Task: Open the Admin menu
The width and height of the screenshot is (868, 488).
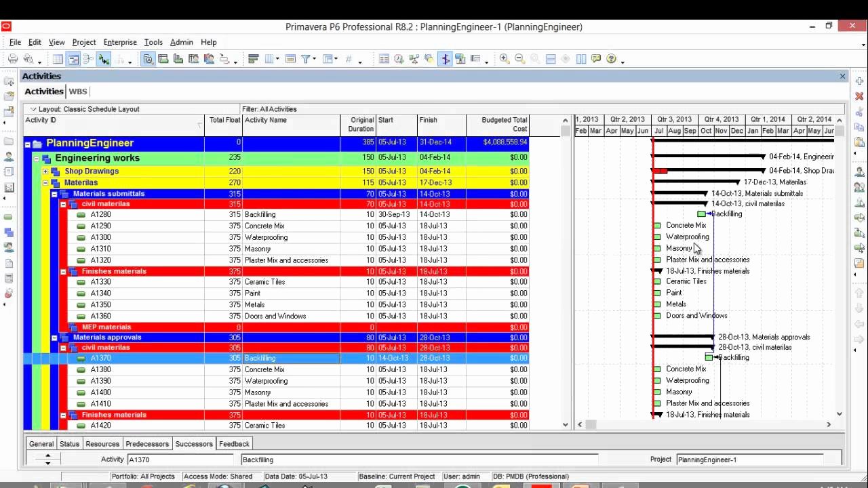Action: click(x=181, y=42)
